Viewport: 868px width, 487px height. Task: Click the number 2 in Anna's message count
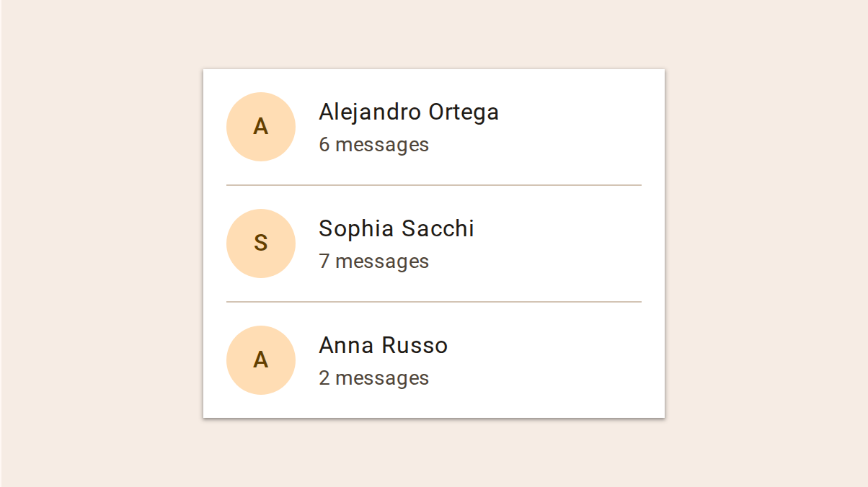click(x=324, y=378)
